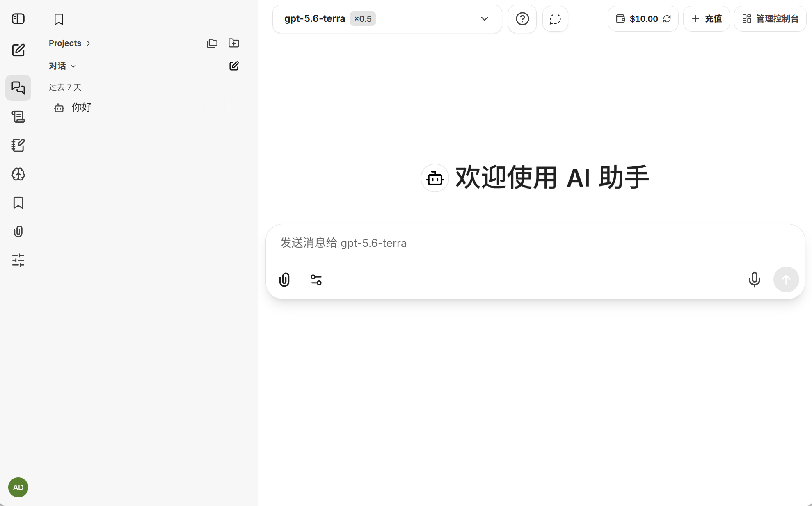Image resolution: width=812 pixels, height=506 pixels.
Task: Open the scroll/prompts icon in left rail
Action: point(18,117)
